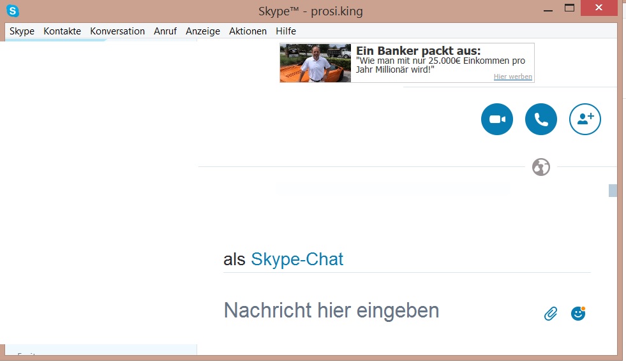This screenshot has width=626, height=364.
Task: Open the emoticon picker smiley
Action: tap(578, 314)
